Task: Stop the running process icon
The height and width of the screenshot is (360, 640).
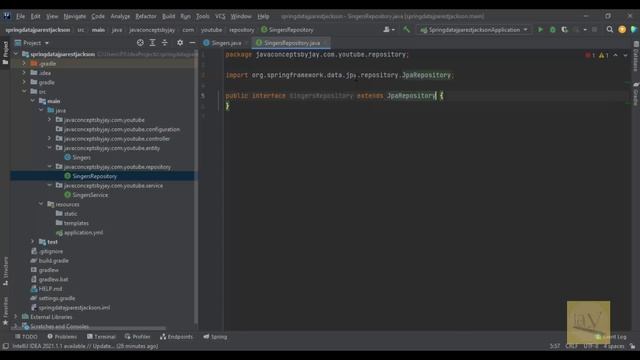Action: click(594, 30)
